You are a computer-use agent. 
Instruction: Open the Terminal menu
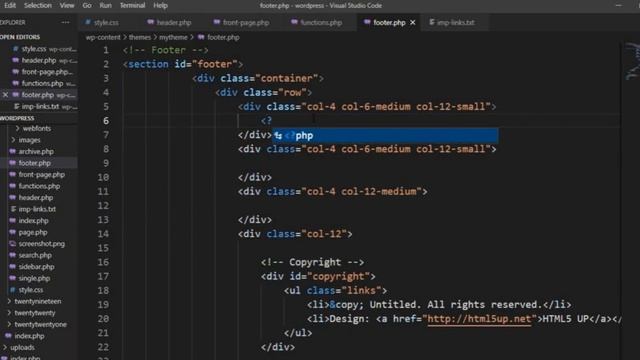(132, 5)
